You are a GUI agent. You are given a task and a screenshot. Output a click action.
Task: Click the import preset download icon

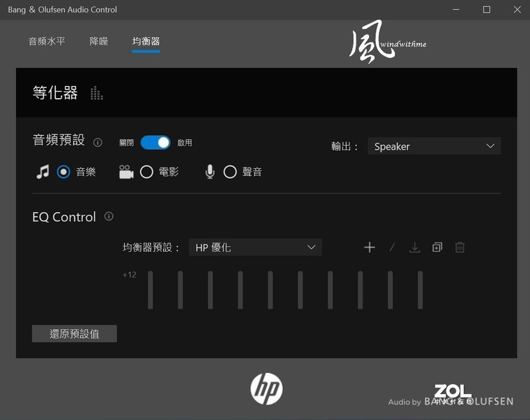click(415, 247)
